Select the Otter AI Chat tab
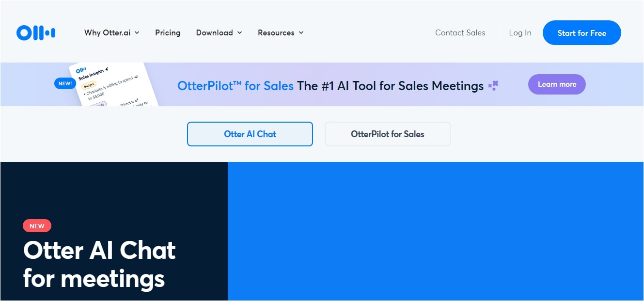The image size is (644, 301). pyautogui.click(x=250, y=134)
